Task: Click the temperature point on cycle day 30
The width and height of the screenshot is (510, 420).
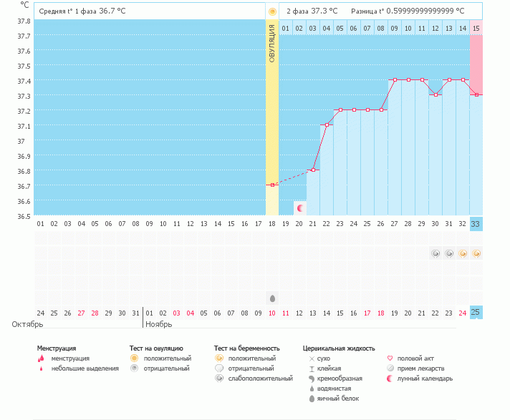Action: pyautogui.click(x=436, y=94)
